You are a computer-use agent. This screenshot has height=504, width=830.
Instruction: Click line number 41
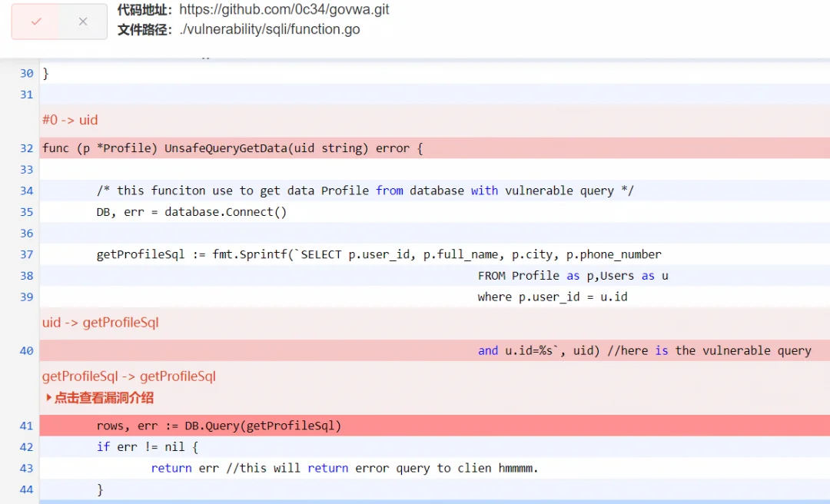(x=26, y=426)
